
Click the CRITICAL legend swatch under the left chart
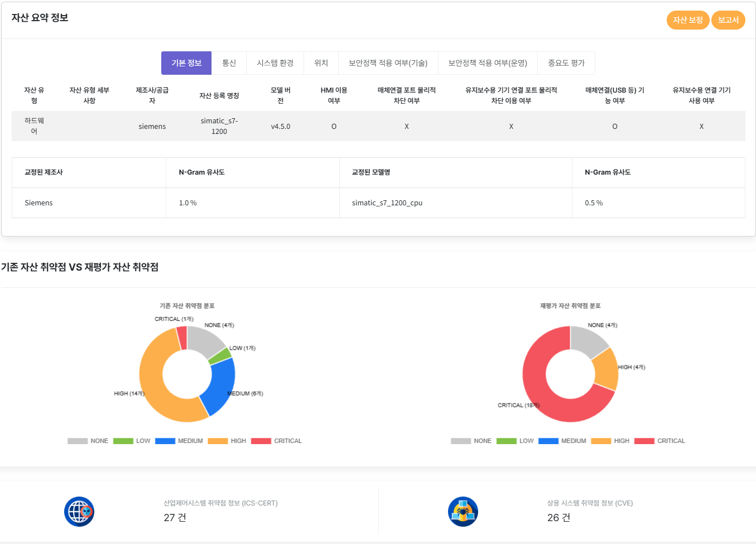coord(260,441)
